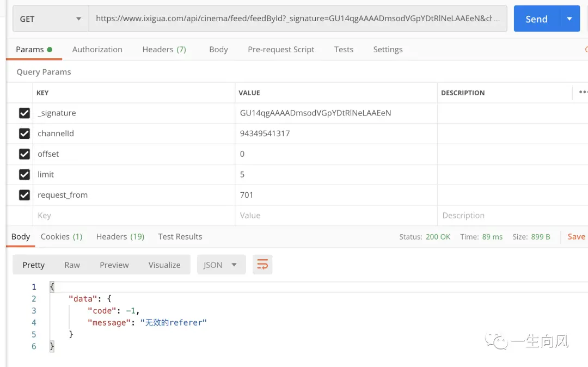The width and height of the screenshot is (588, 367).
Task: Uncheck the channelId parameter checkbox
Action: click(x=24, y=133)
